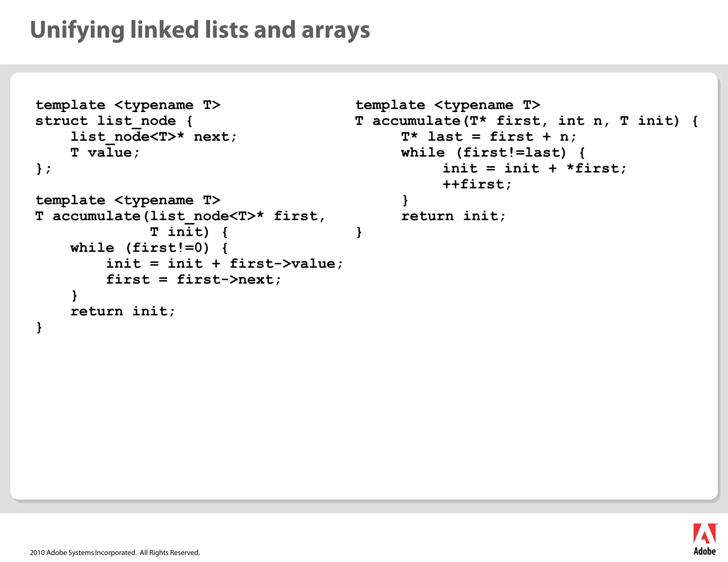Click the line 'T value;'
This screenshot has width=728, height=562.
pyautogui.click(x=105, y=153)
